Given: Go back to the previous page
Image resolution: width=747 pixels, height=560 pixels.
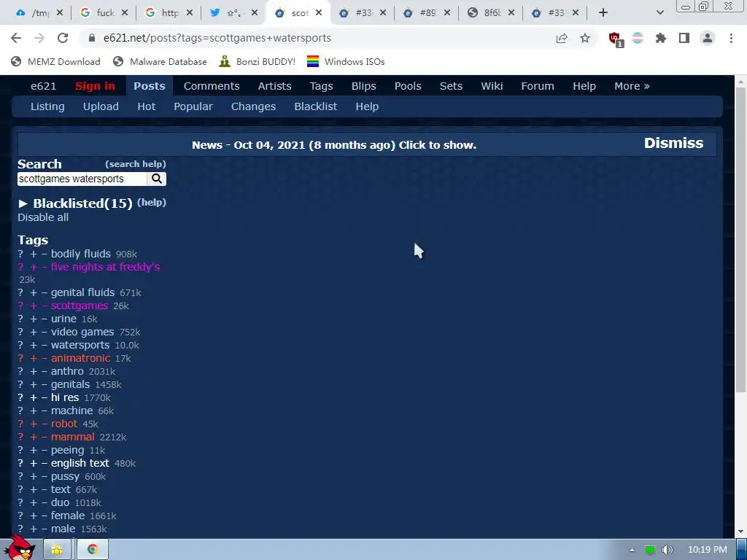Looking at the screenshot, I should (16, 38).
